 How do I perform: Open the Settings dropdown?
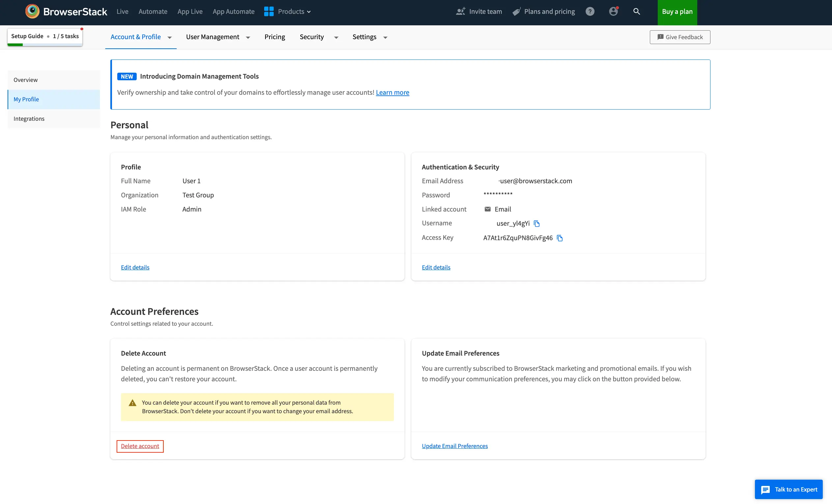(385, 38)
